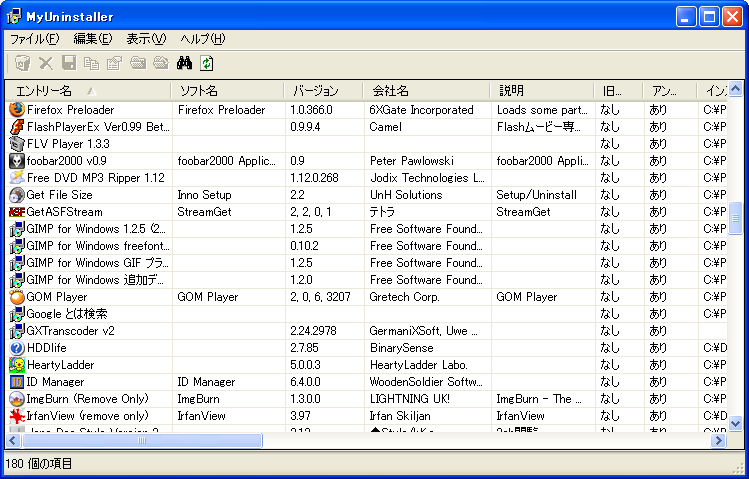Sort by the 説明 column header
The height and width of the screenshot is (479, 749).
542,90
